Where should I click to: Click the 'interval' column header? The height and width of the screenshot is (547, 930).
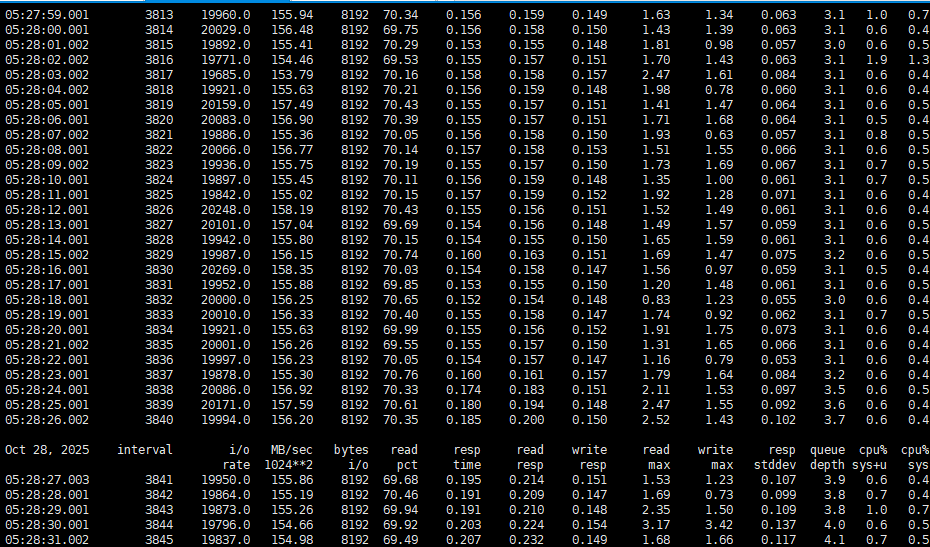coord(144,450)
